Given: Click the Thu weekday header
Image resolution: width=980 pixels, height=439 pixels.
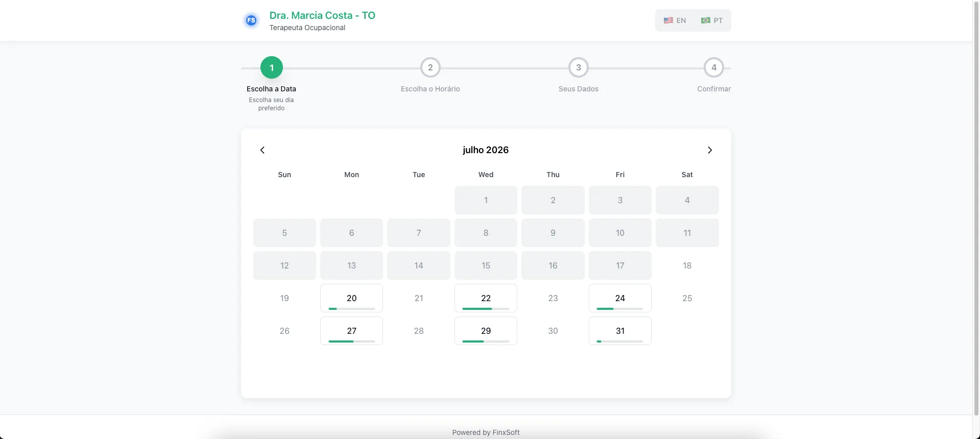Looking at the screenshot, I should (x=553, y=175).
